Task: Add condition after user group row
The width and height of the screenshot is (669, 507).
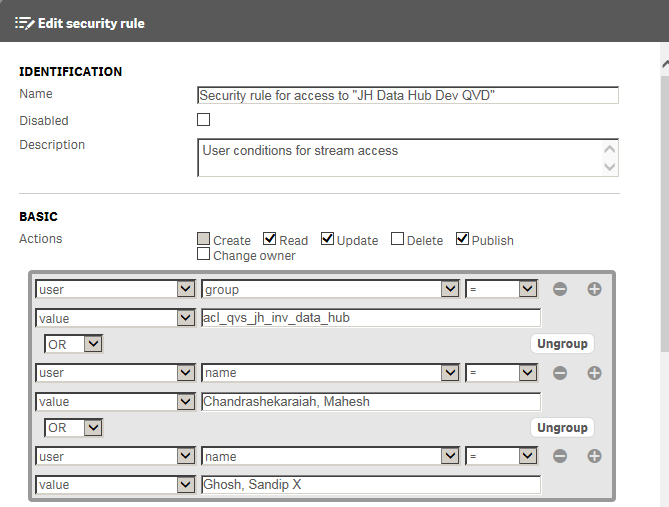Action: (594, 289)
